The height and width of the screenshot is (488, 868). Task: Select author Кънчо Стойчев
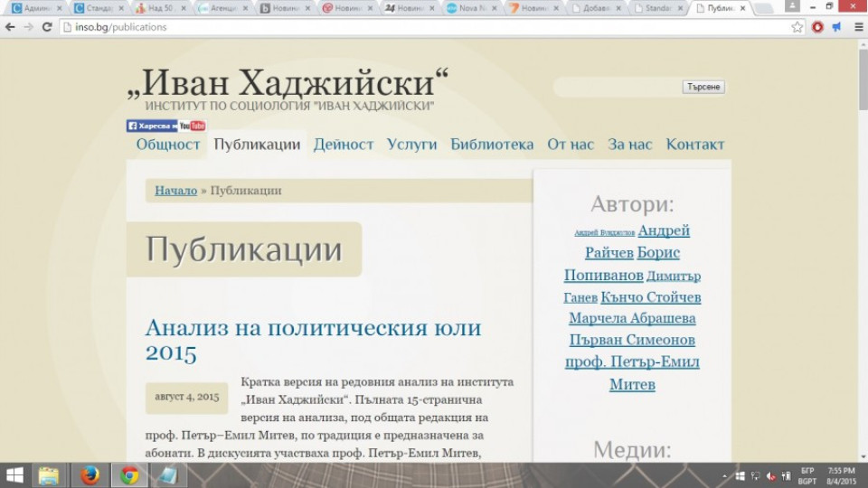click(650, 297)
